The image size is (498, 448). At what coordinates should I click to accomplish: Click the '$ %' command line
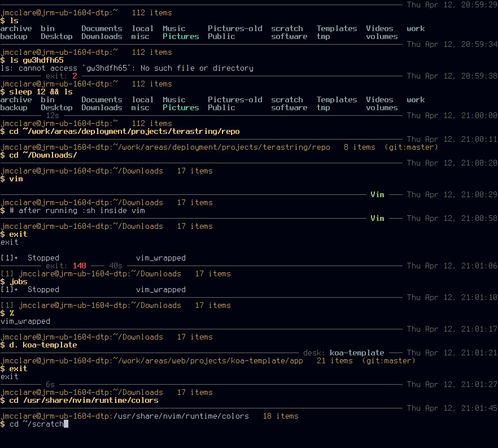pyautogui.click(x=7, y=314)
